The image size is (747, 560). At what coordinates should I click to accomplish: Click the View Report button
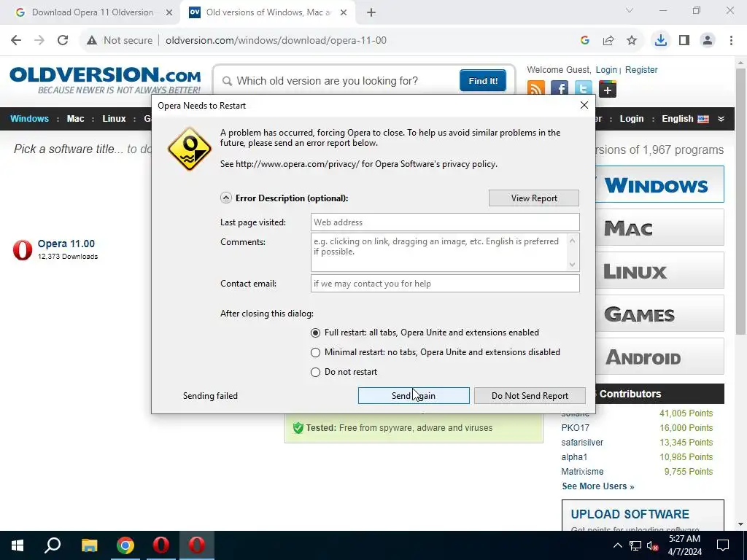[534, 198]
